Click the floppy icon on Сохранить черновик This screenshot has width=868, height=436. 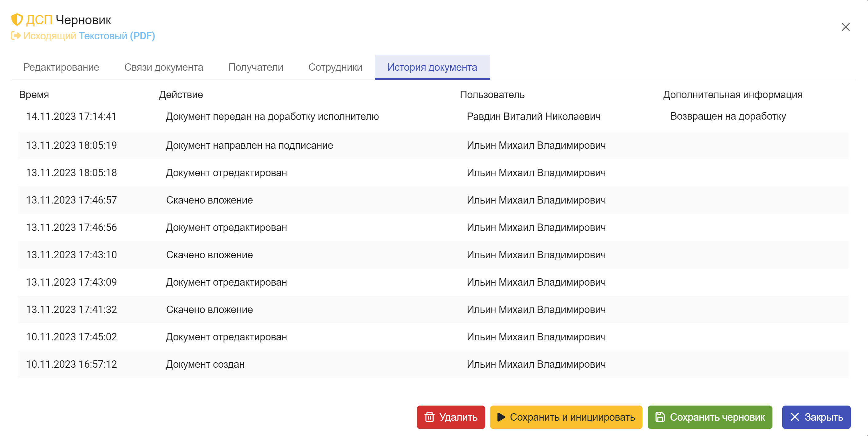click(x=660, y=417)
